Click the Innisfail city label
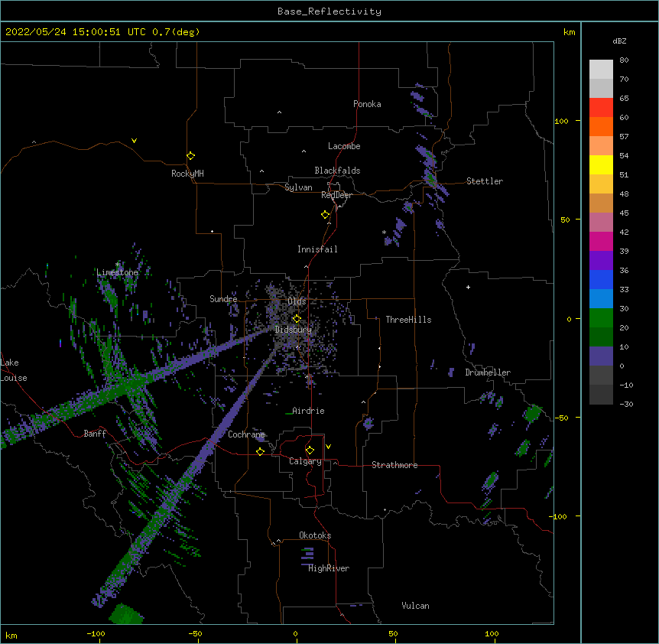Image resolution: width=659 pixels, height=644 pixels. click(317, 249)
